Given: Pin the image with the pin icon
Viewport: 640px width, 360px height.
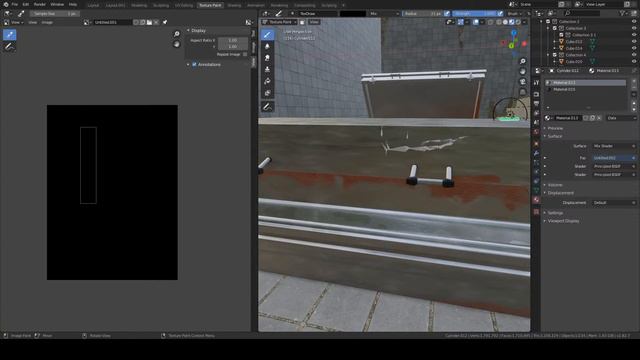Looking at the screenshot, I should point(165,22).
